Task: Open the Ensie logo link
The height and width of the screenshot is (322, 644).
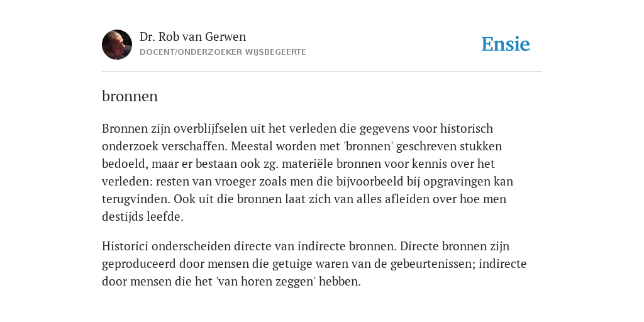Action: coord(506,44)
